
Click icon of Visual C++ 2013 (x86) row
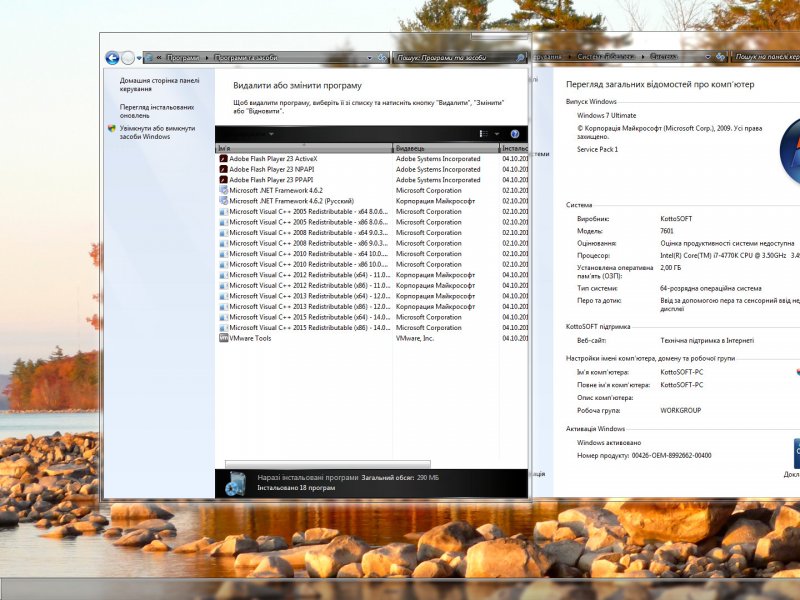click(x=223, y=306)
